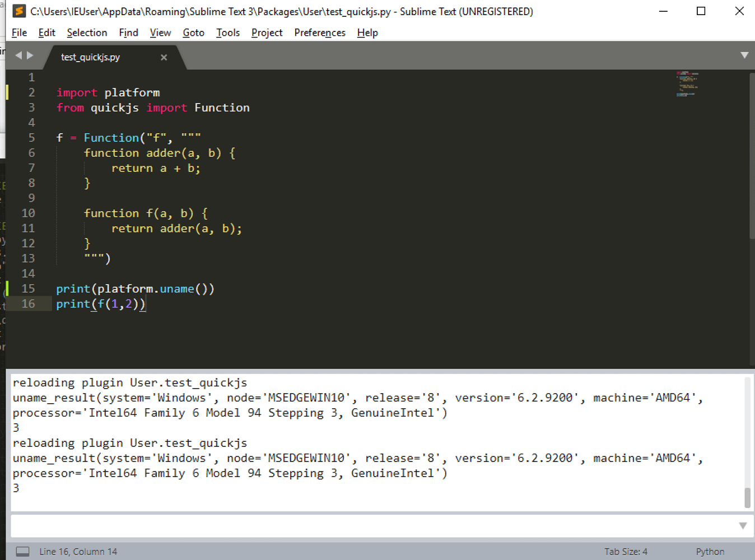Click the Sublime Text app logo icon

click(x=19, y=11)
